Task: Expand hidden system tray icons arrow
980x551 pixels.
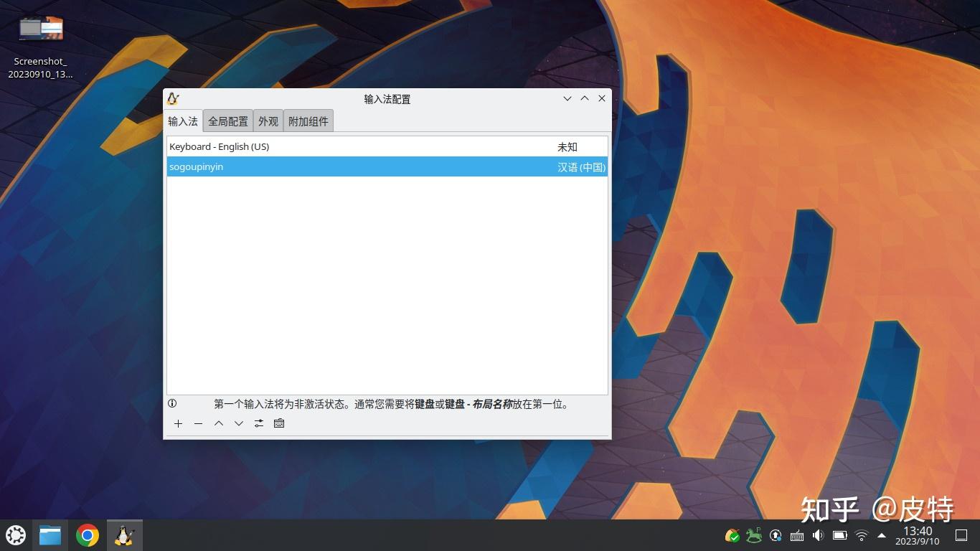Action: point(881,535)
